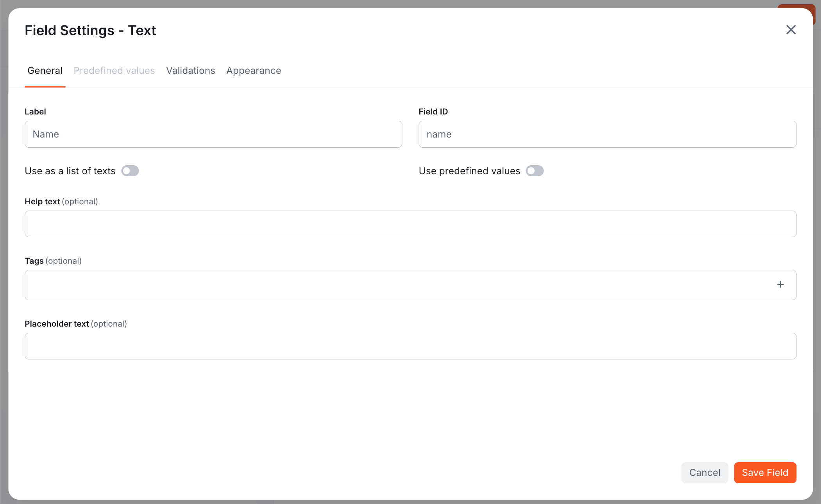Click the plus icon to add a tag
Image resolution: width=821 pixels, height=504 pixels.
780,284
